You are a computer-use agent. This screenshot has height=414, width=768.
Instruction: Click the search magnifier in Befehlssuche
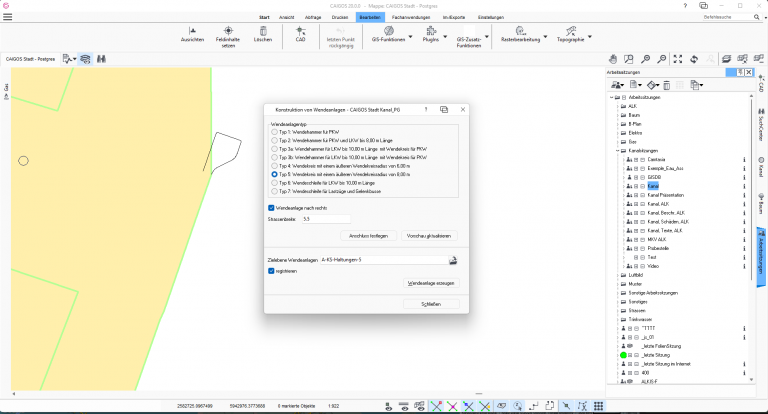pos(756,17)
